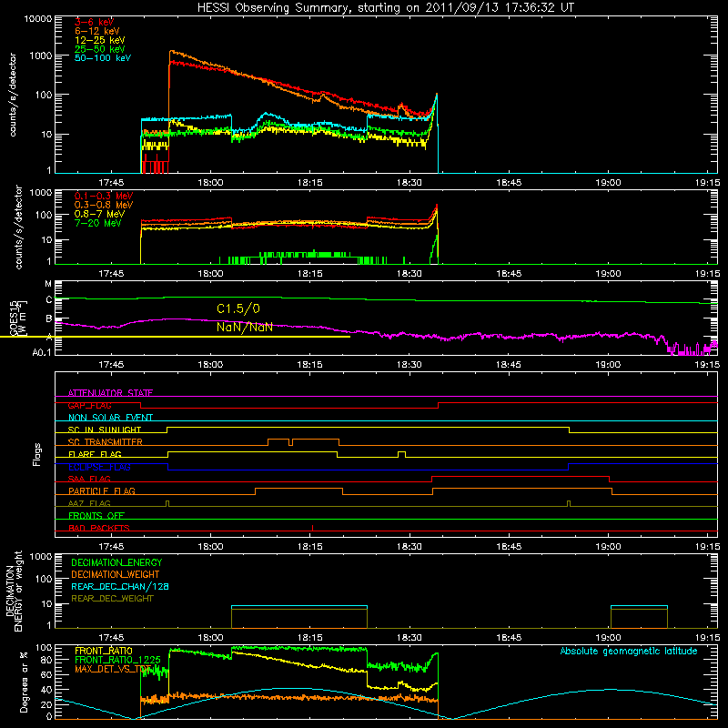Click the A0.1 tick label on GOES panel

pyautogui.click(x=42, y=353)
